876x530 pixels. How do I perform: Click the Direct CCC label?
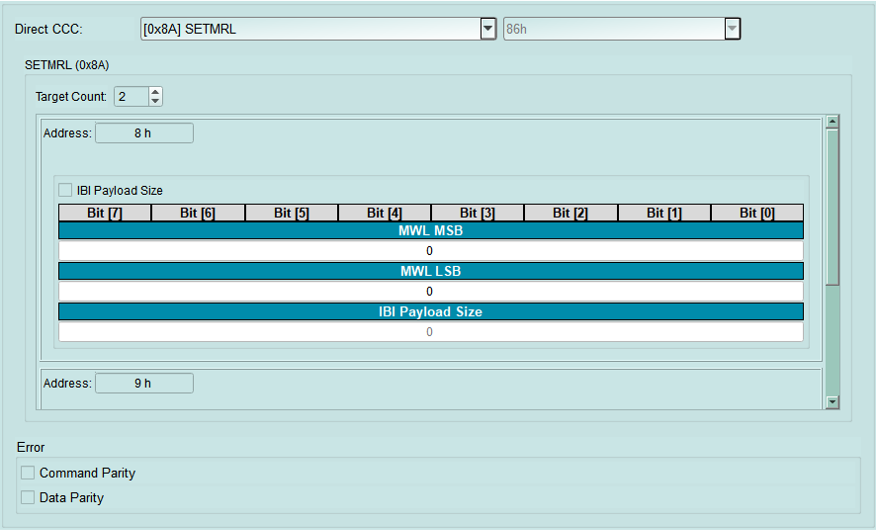[x=49, y=29]
